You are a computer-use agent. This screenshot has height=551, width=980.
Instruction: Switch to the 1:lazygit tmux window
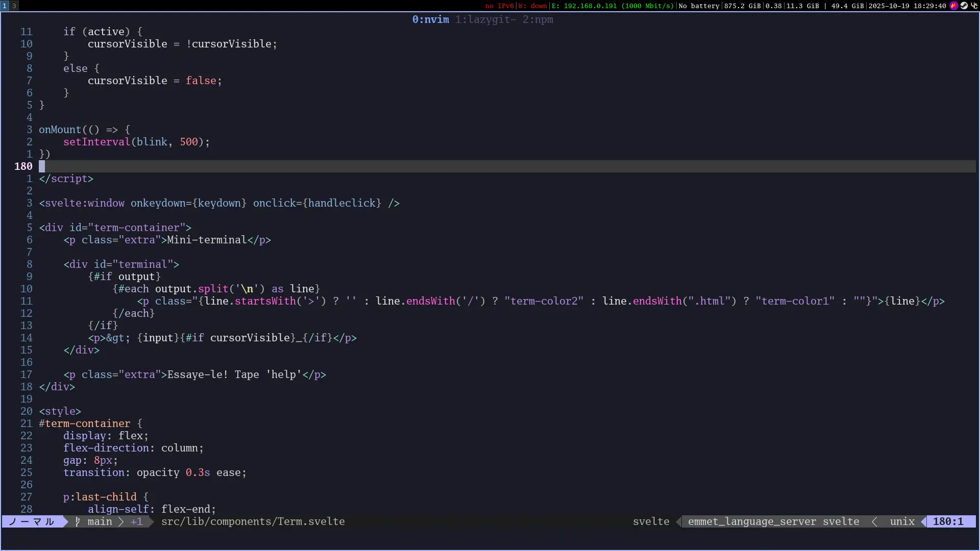[485, 19]
